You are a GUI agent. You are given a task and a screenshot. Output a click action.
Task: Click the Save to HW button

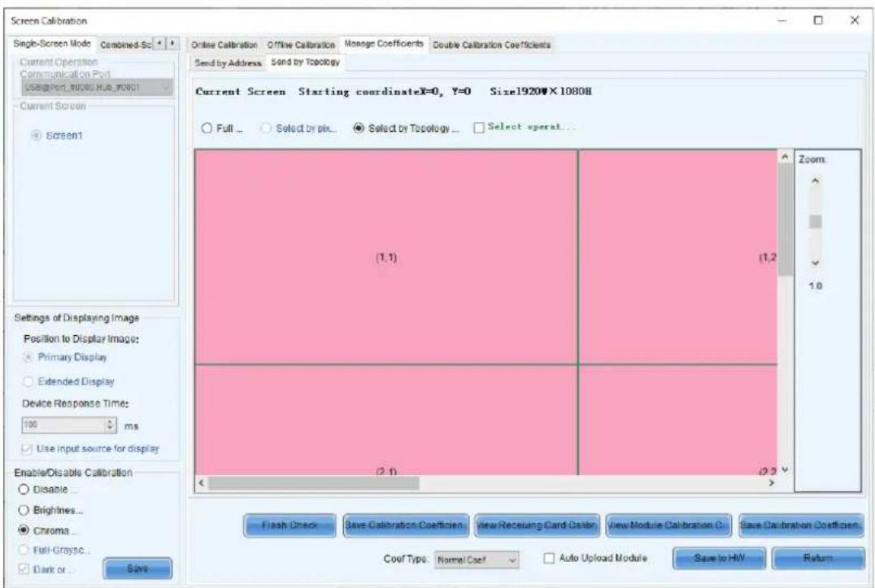click(720, 558)
